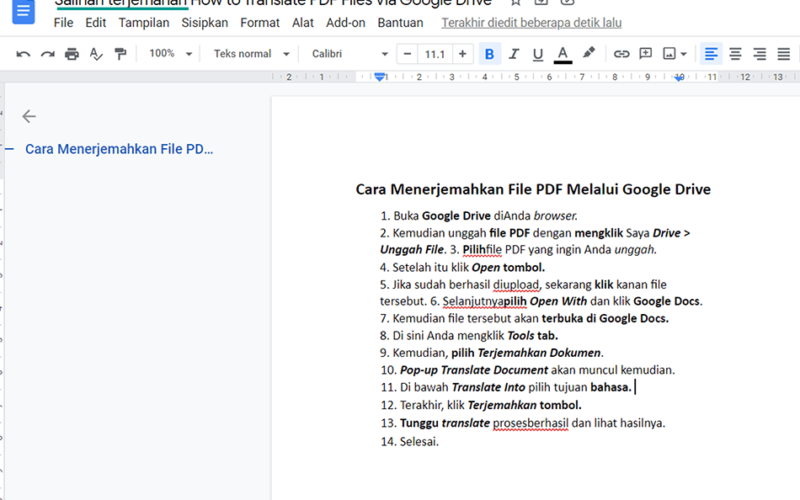Open the Calibri font dropdown

(x=350, y=54)
